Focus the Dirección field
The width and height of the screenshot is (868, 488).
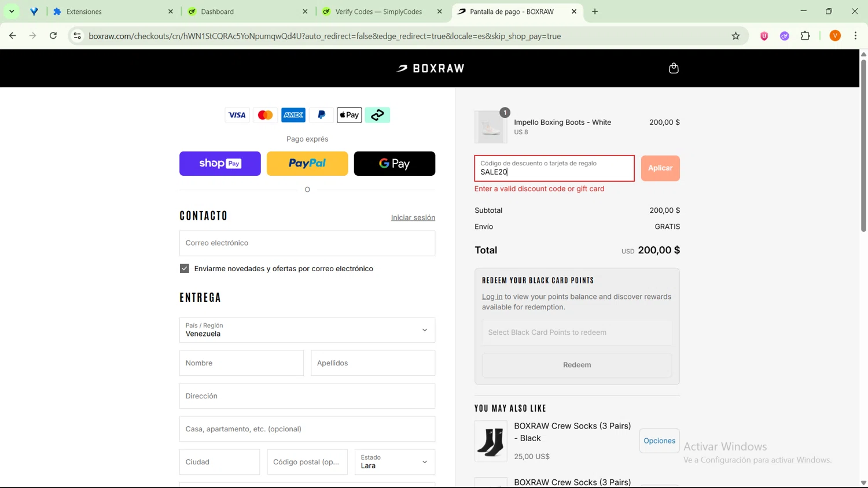(x=307, y=396)
